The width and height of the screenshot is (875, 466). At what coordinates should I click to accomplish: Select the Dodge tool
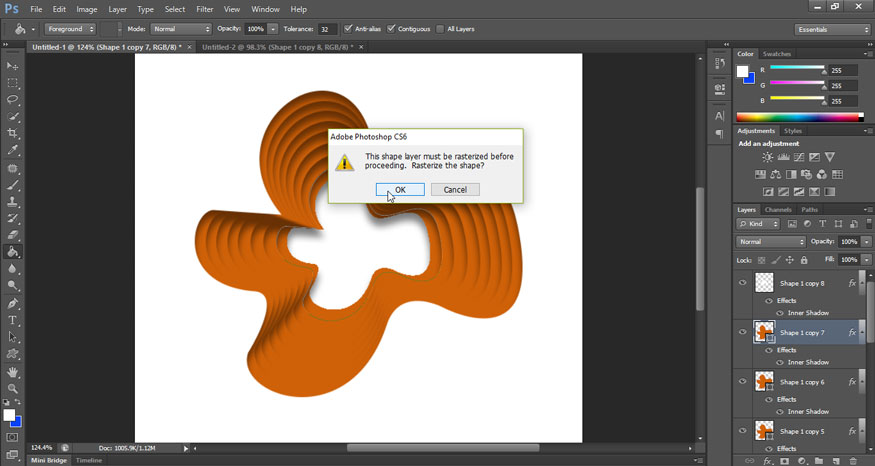click(12, 285)
